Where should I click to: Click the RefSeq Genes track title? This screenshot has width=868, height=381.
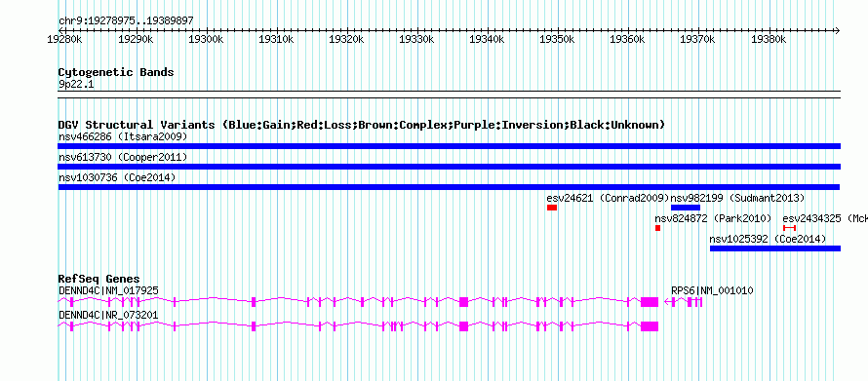[99, 279]
